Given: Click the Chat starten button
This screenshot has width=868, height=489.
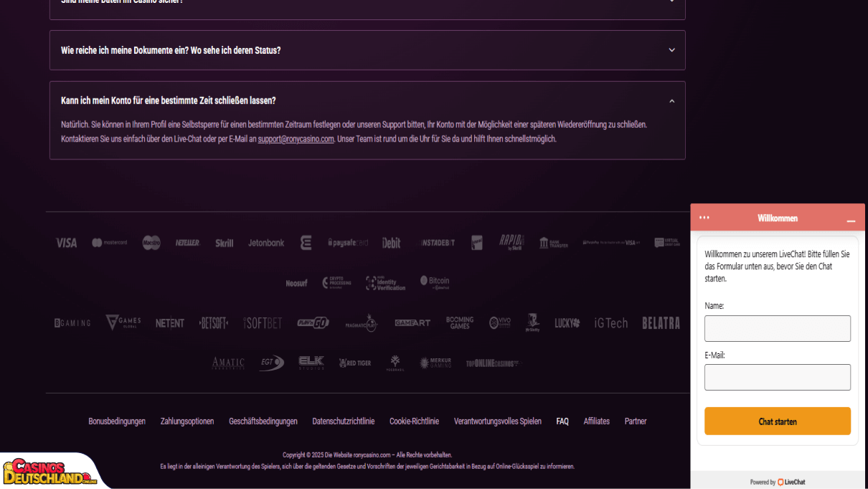Looking at the screenshot, I should [x=778, y=422].
